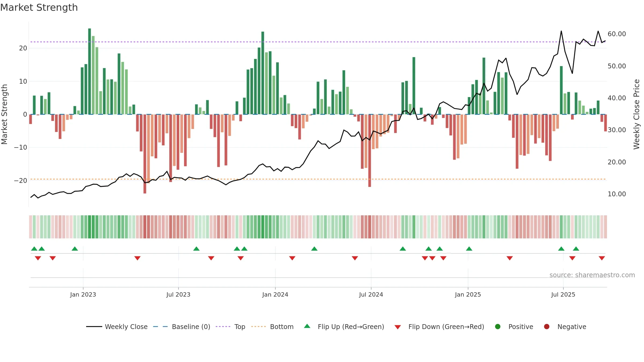Click the "20.00" price axis tick
This screenshot has width=644, height=362.
coord(617,162)
